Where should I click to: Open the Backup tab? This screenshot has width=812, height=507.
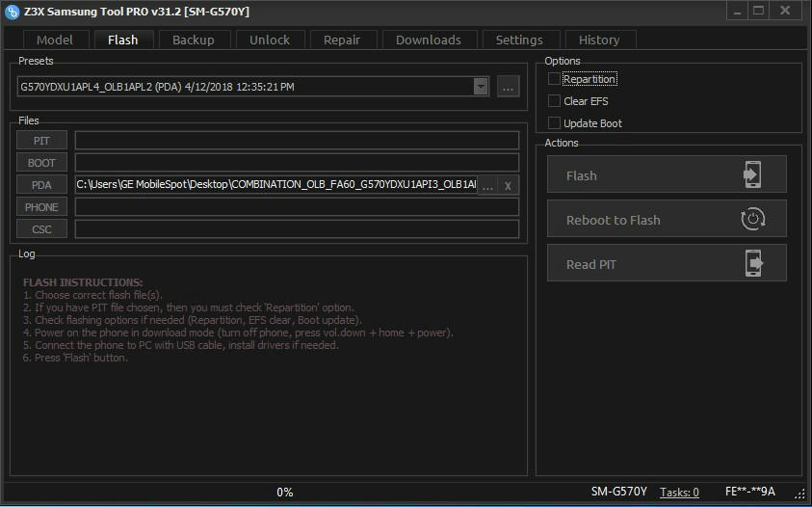[x=194, y=40]
